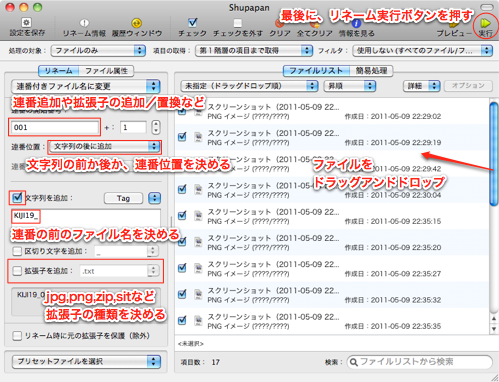
Task: Click the file list vertical scrollbar thumb
Action: (x=494, y=154)
